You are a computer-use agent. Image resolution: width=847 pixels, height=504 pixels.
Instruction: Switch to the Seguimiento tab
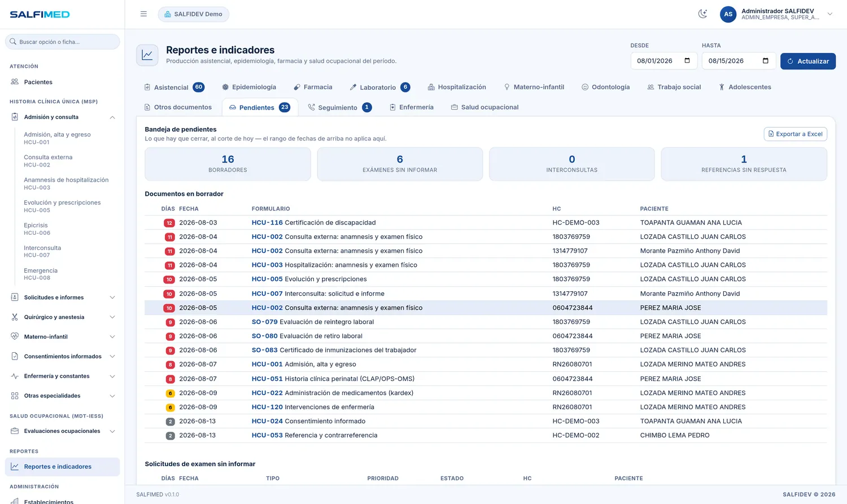[339, 107]
